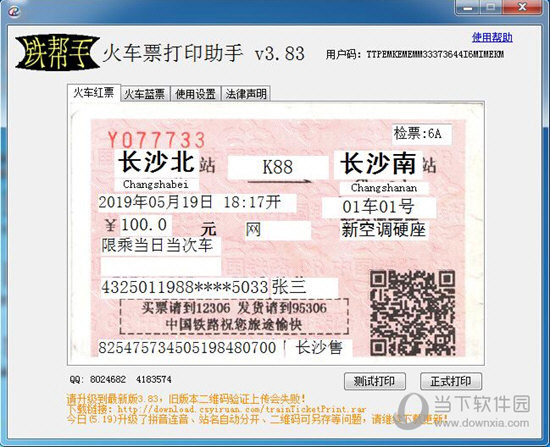Edit the departure station field 长沙北
This screenshot has width=550, height=447.
(156, 163)
